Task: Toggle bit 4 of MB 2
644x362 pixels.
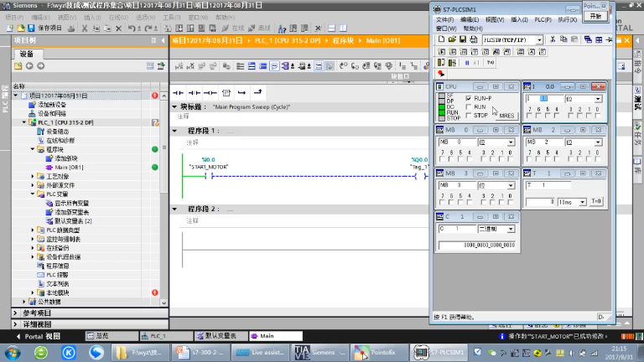Action: tap(557, 159)
